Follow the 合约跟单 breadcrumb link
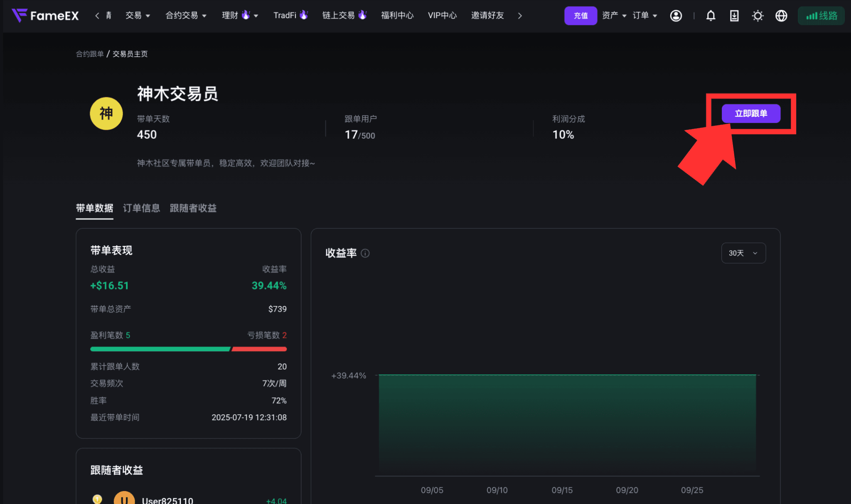The width and height of the screenshot is (851, 504). click(90, 54)
